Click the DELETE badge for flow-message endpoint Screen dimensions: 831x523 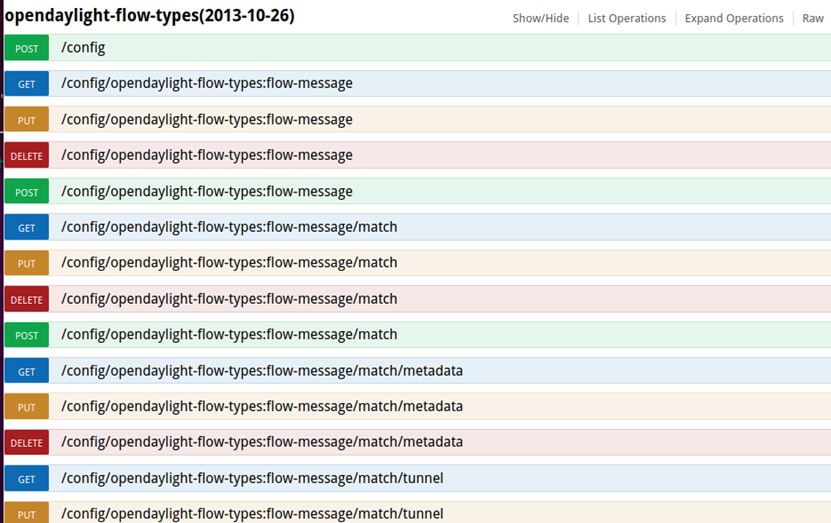27,156
